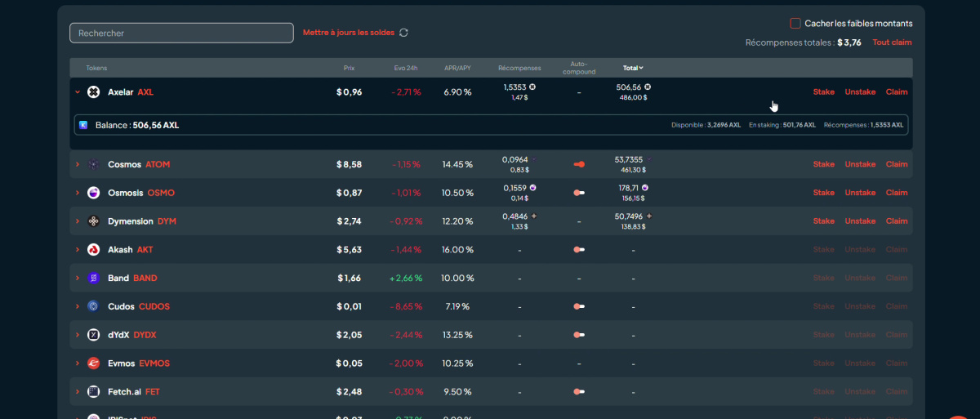This screenshot has height=419, width=980.
Task: Collapse the Axelar AXL row
Action: coord(78,92)
